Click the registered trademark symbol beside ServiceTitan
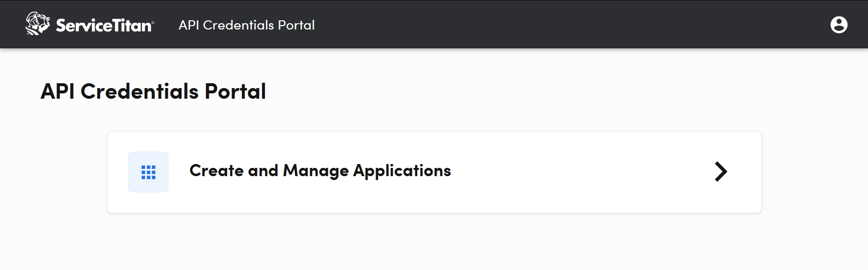 pos(153,22)
